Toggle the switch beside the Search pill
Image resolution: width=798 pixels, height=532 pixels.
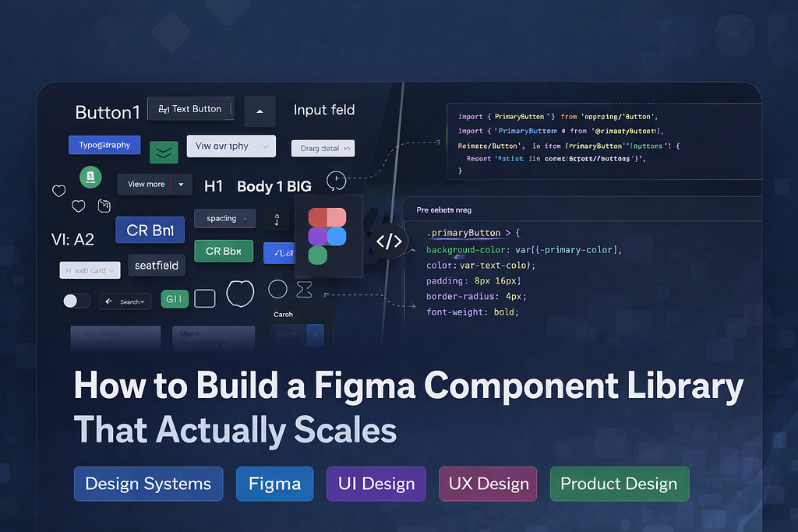tap(76, 300)
